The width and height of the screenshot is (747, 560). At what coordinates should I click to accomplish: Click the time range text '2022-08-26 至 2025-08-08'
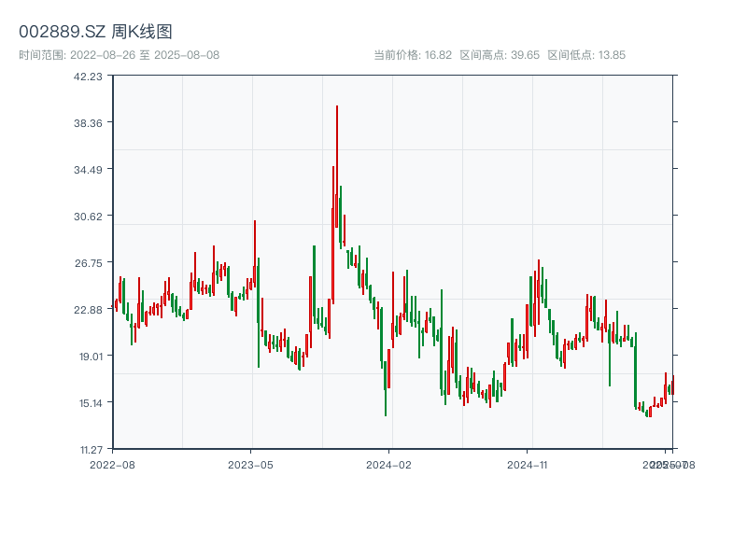click(x=145, y=55)
